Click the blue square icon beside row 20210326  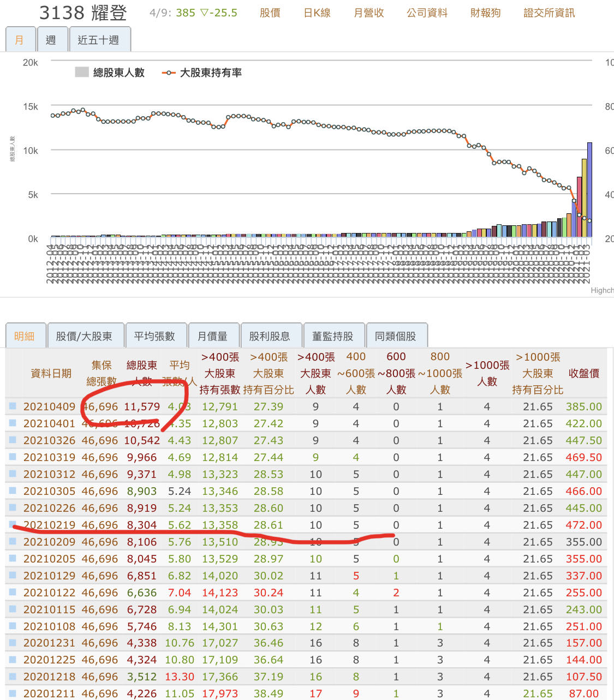[13, 440]
